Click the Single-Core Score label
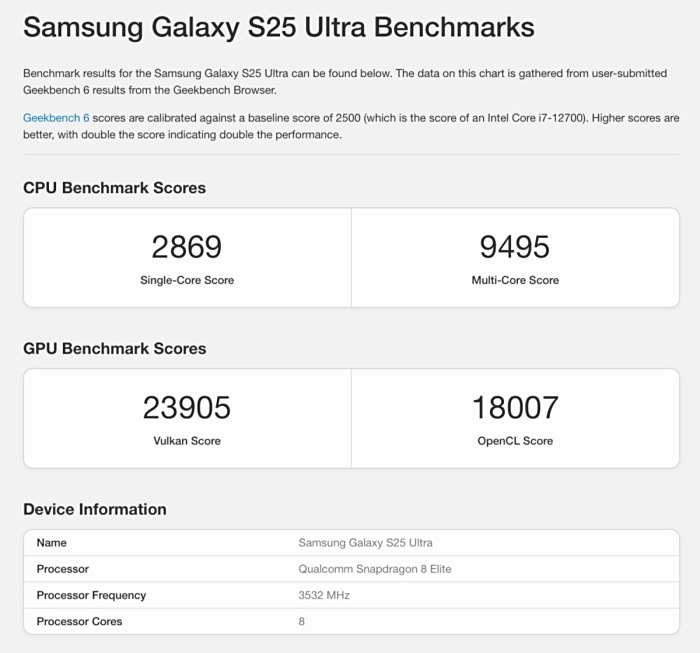 point(187,280)
